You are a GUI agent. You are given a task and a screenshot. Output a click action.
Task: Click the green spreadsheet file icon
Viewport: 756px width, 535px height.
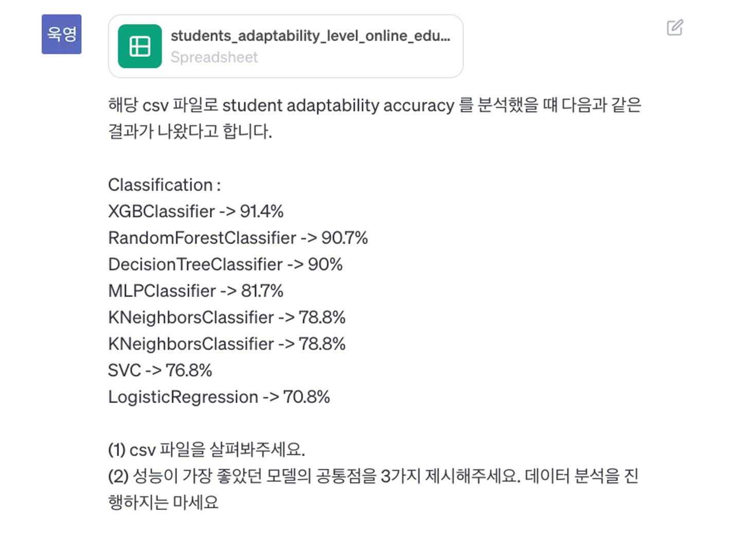[x=140, y=46]
